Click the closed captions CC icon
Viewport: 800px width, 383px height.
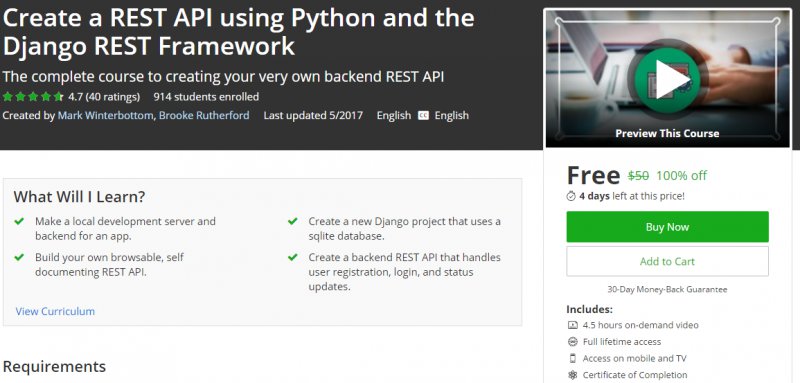[423, 115]
